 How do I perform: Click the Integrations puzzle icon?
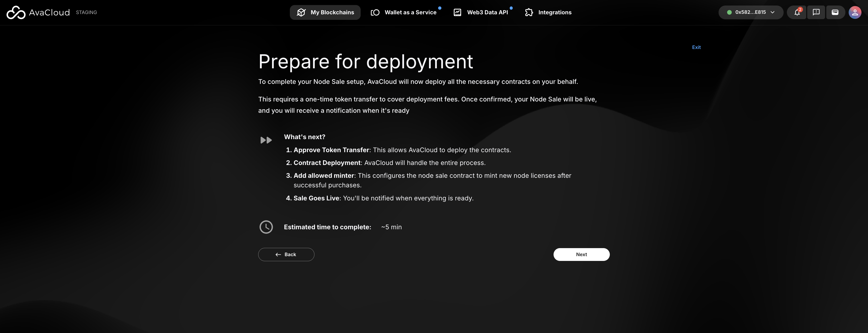529,13
